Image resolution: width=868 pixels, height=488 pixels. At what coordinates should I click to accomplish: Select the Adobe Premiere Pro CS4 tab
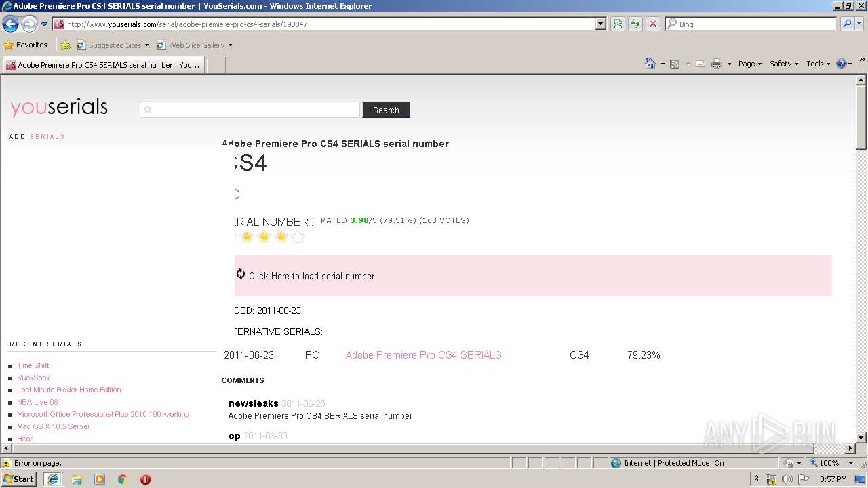coord(104,65)
